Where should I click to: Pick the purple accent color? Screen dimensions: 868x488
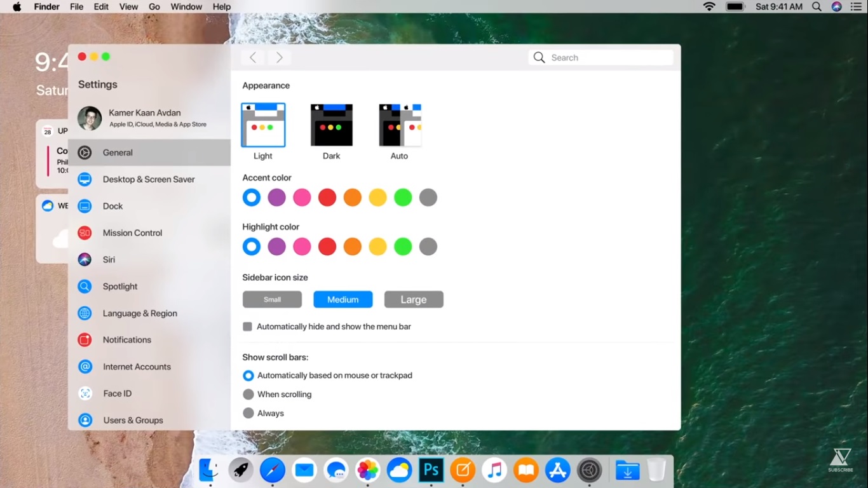coord(276,198)
